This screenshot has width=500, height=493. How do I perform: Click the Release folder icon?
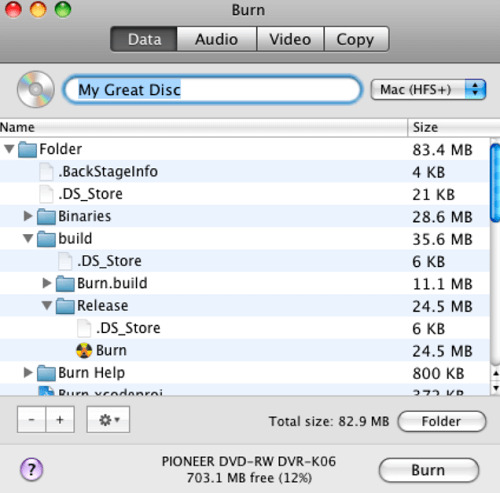(x=65, y=306)
